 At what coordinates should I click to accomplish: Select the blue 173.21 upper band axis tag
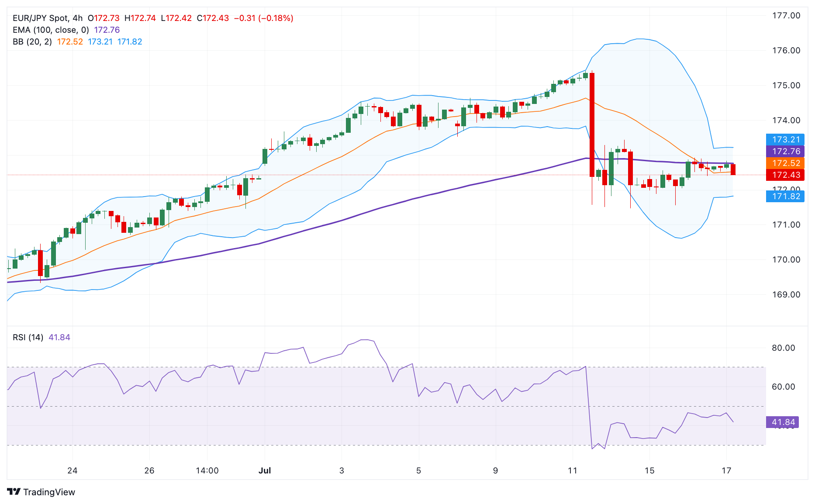[786, 139]
